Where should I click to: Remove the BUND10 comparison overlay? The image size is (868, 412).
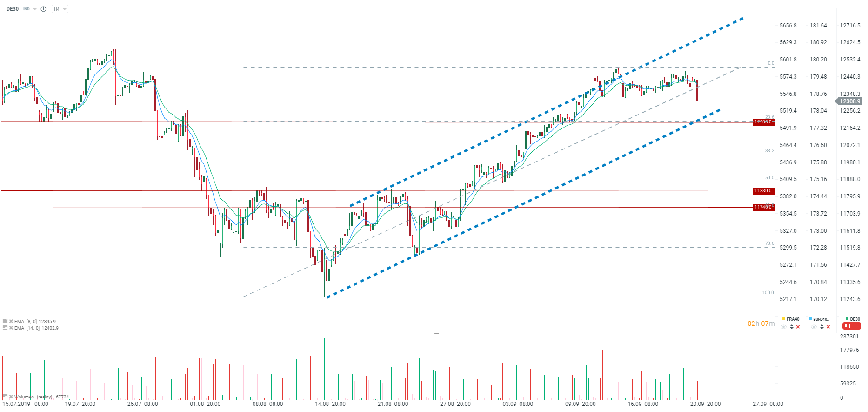point(828,327)
